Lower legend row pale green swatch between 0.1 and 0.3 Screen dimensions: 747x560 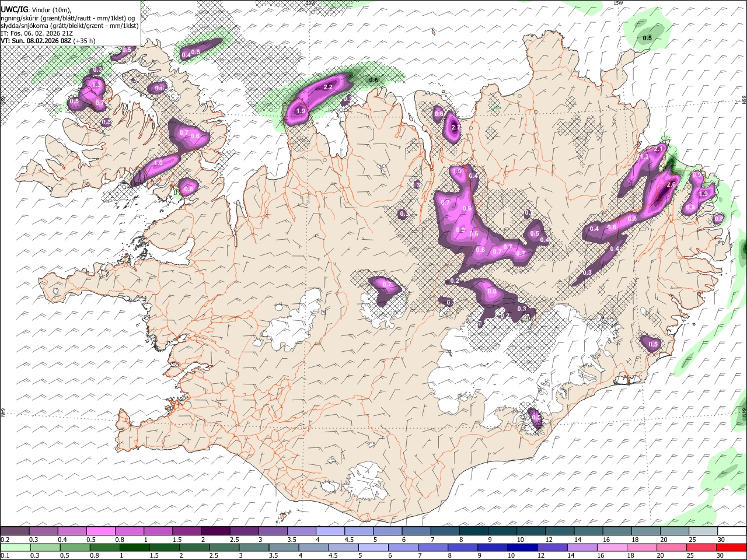pos(15,547)
